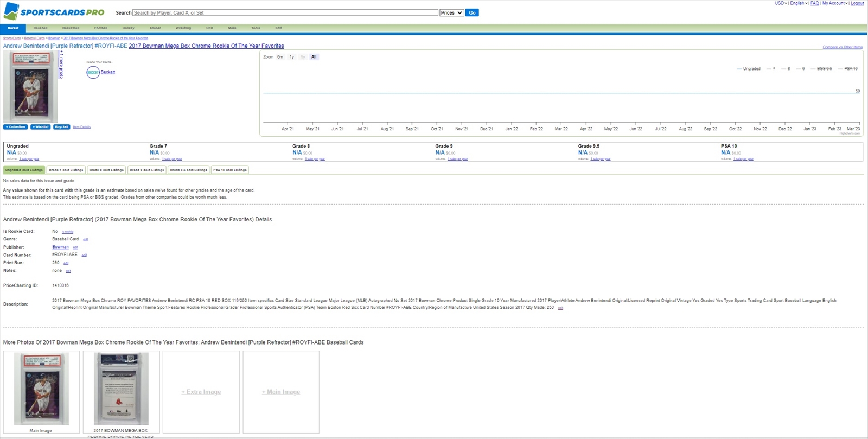Click the edit link next to Card Number
868x439 pixels.
point(84,255)
